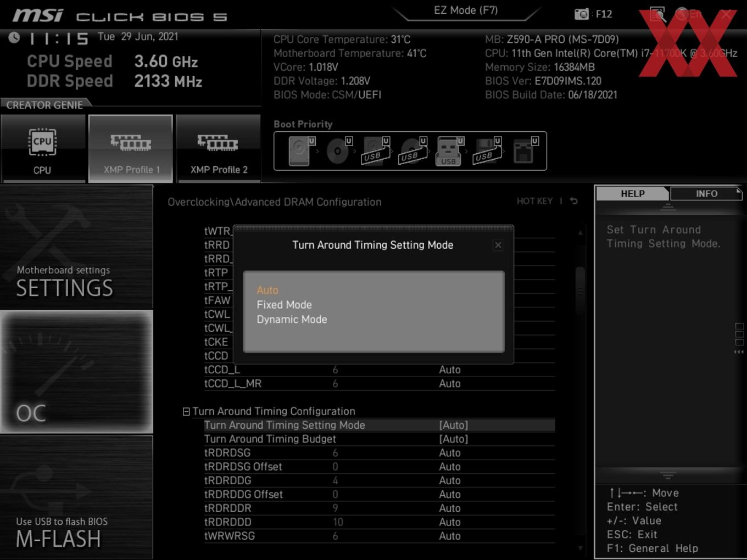Select the tRDRDDR row label
This screenshot has width=747, height=560.
227,508
